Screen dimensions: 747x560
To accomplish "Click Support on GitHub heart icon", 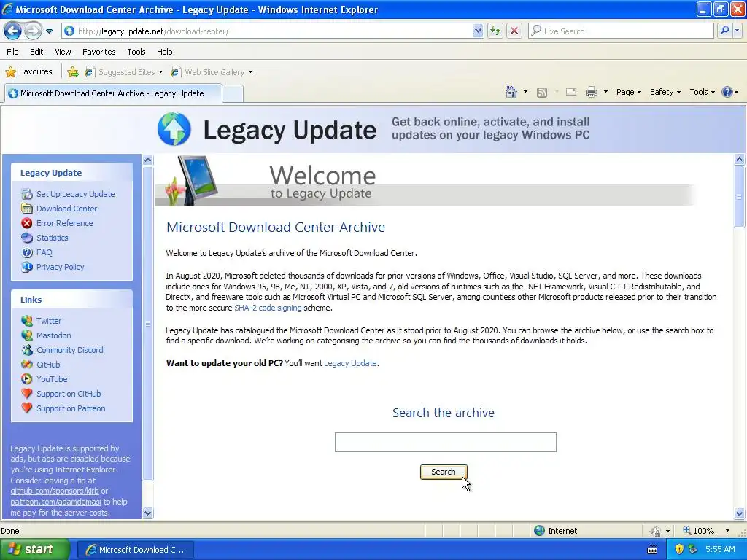I will click(x=27, y=394).
